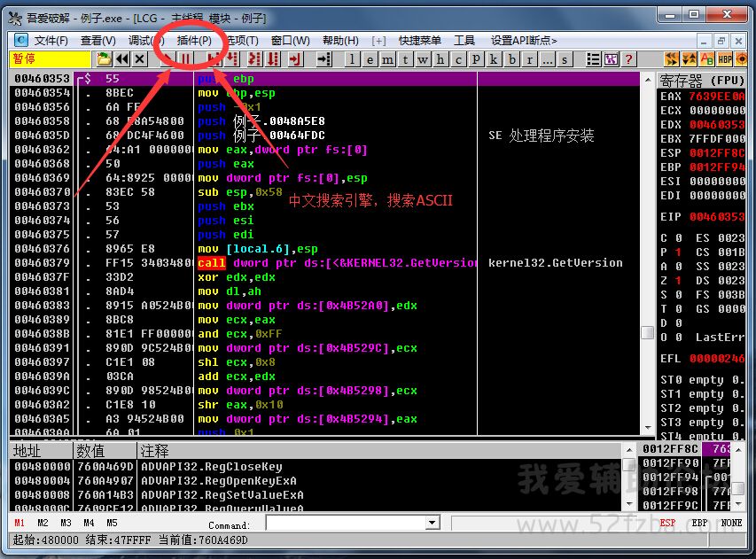Viewport: 756px width, 559px height.
Task: Select the call GetVersion line at 00460379
Action: pos(325,263)
